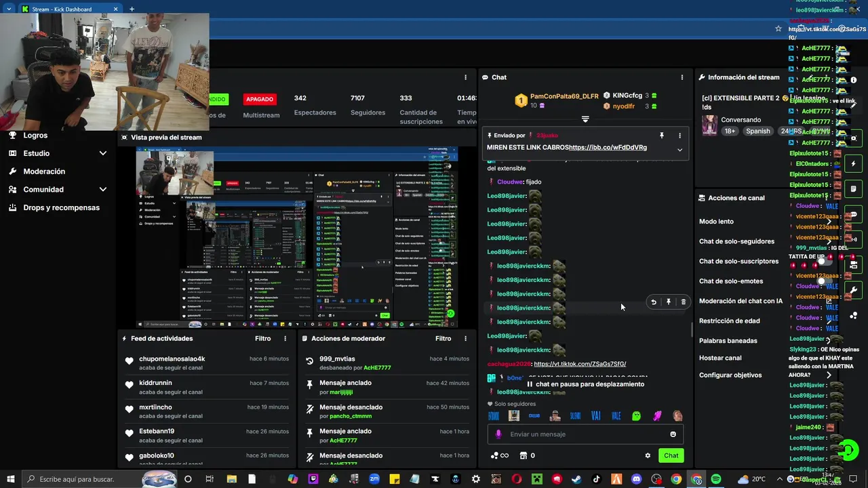Select the Stream - Kick Dashboard tab
This screenshot has height=488, width=868.
pos(71,9)
